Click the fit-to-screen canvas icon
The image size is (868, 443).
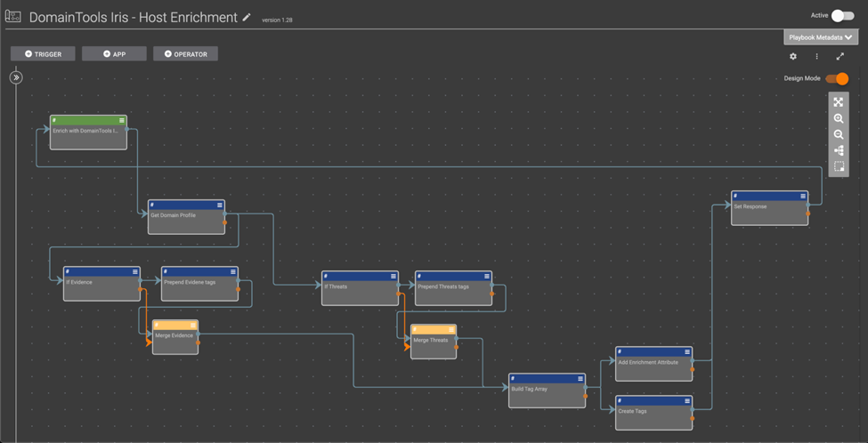click(838, 102)
